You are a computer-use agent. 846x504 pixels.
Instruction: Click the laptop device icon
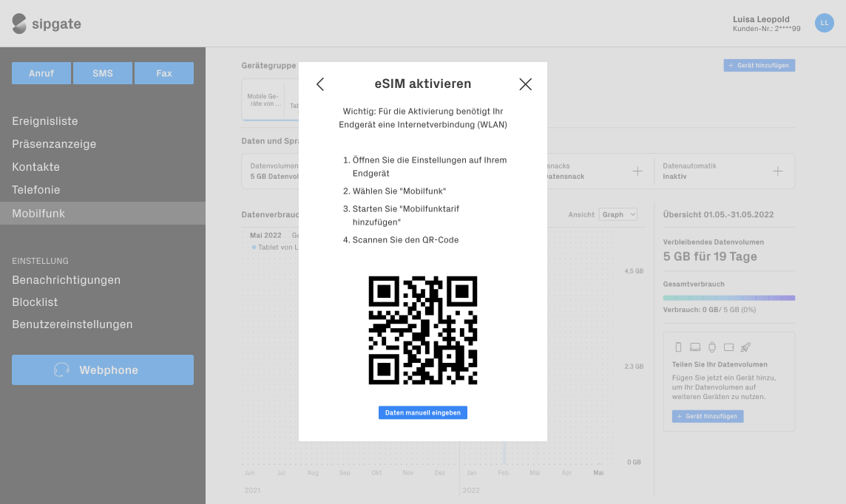695,347
